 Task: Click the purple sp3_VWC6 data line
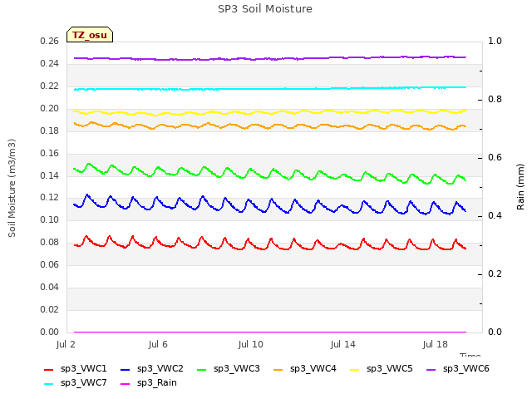point(270,59)
